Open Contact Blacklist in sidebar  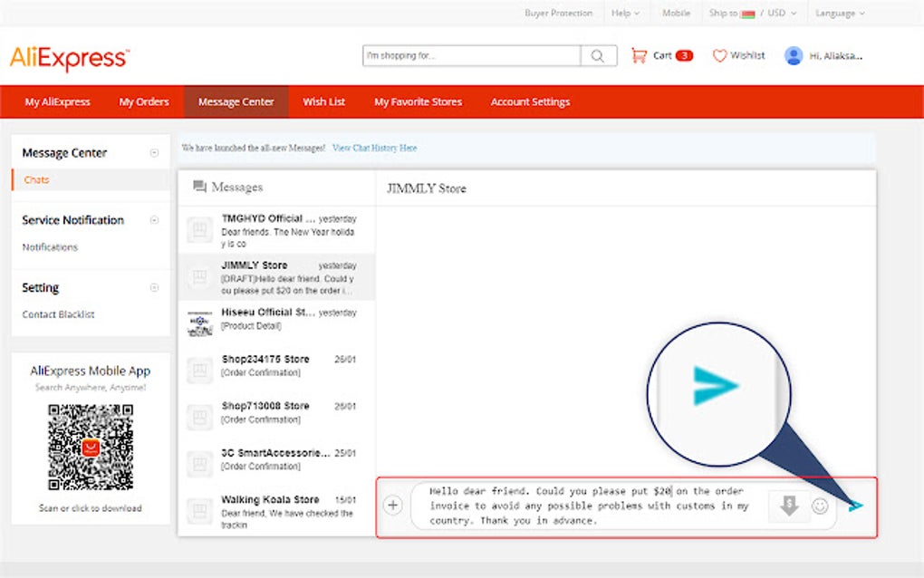[x=58, y=314]
